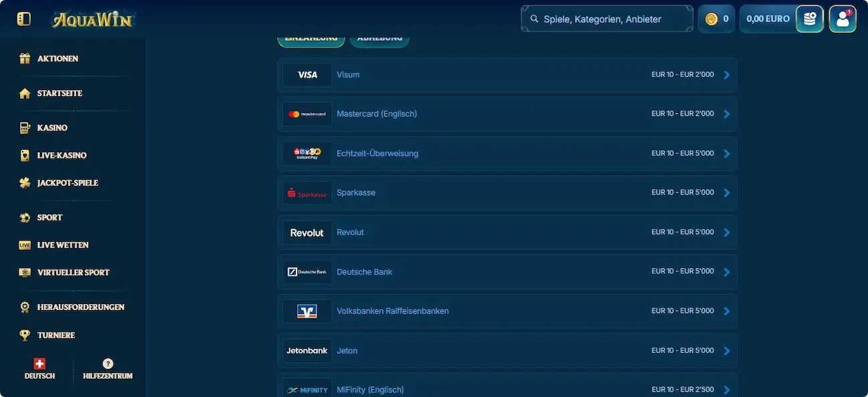
Task: Click the slot machine icon beside Kasino
Action: [x=25, y=128]
